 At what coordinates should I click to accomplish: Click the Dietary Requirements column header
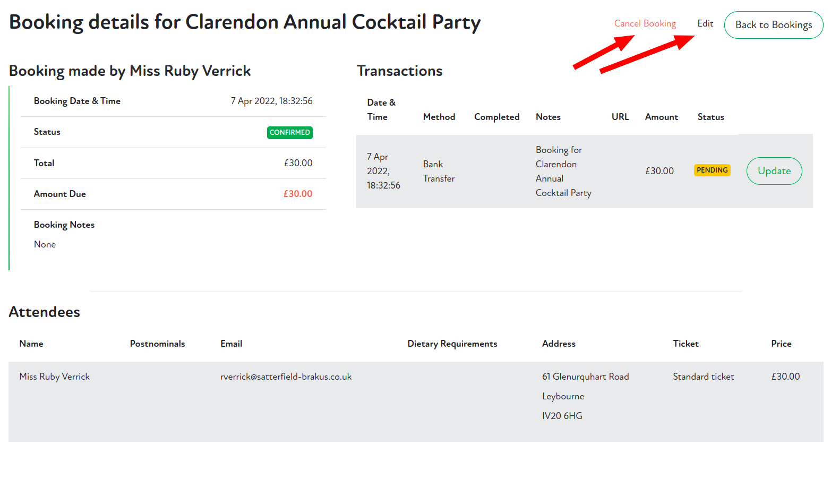click(x=452, y=344)
